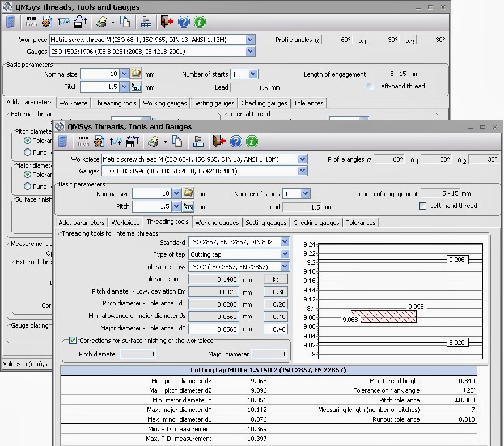Viewport: 504px width, 446px height.
Task: Click Major diameter correction field
Action: (269, 354)
